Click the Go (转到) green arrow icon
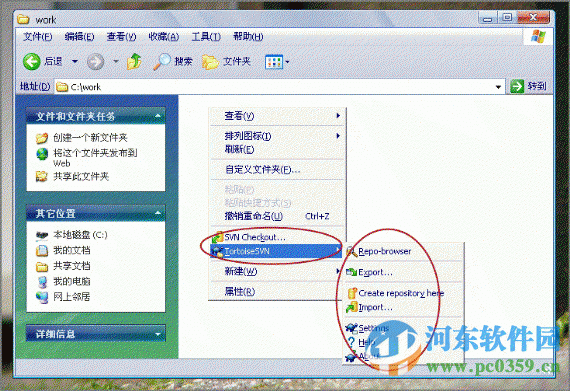This screenshot has width=570, height=391. tap(517, 86)
